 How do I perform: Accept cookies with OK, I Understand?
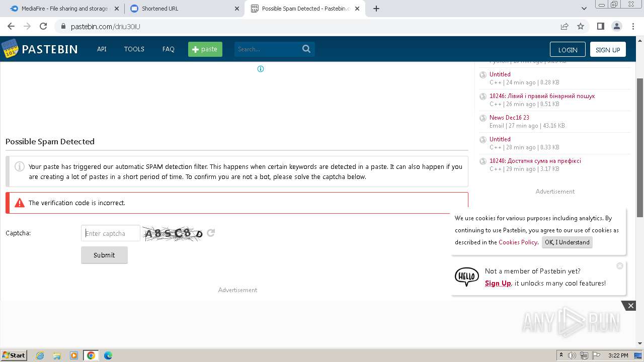[567, 242]
